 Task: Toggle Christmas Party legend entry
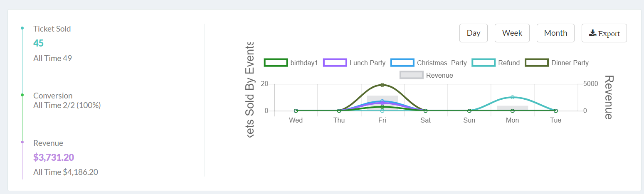pyautogui.click(x=429, y=63)
